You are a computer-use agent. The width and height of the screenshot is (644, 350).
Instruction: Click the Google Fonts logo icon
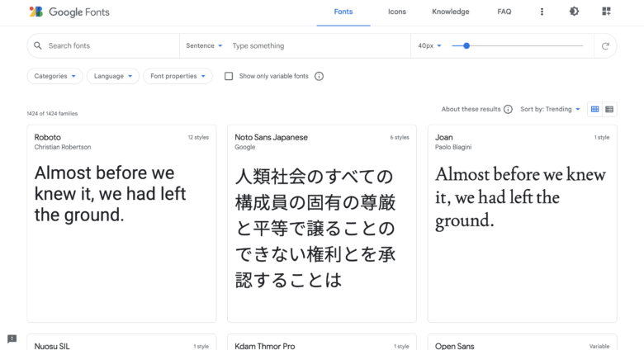36,12
